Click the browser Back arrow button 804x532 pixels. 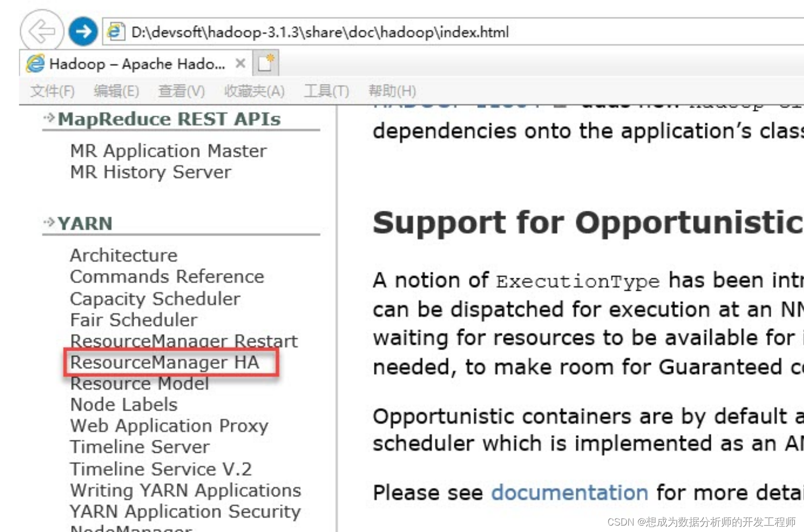pos(42,32)
